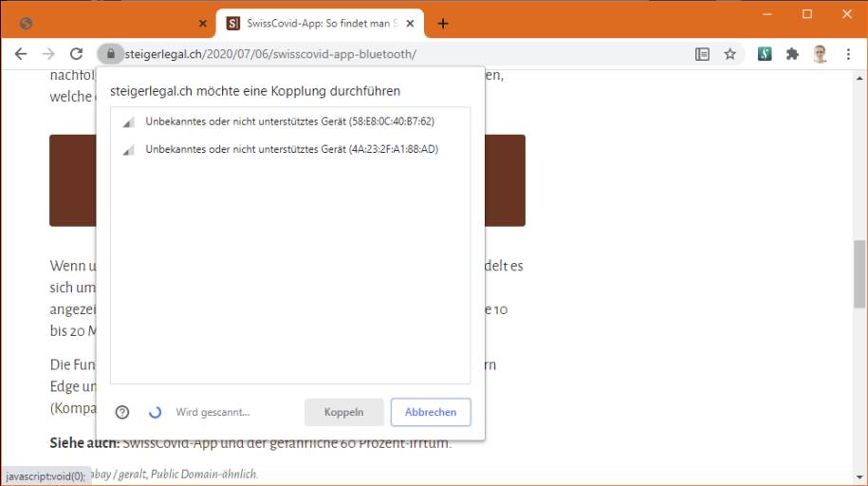Go back using the browser back arrow

pyautogui.click(x=21, y=54)
